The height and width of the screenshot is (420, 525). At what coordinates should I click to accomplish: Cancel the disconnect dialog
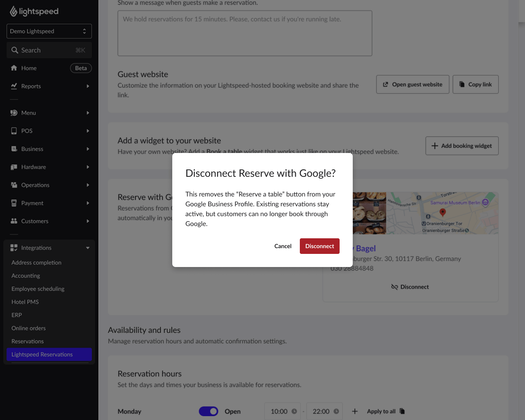click(283, 246)
